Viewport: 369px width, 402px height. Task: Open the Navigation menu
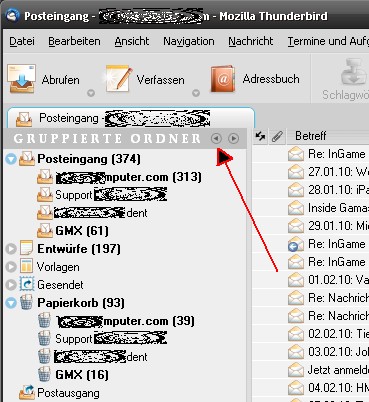pyautogui.click(x=189, y=41)
